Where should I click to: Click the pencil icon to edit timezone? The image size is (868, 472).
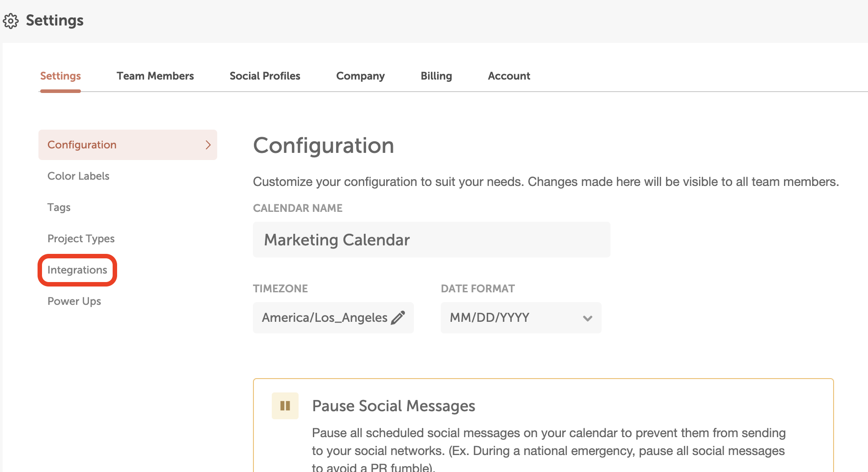pyautogui.click(x=398, y=317)
